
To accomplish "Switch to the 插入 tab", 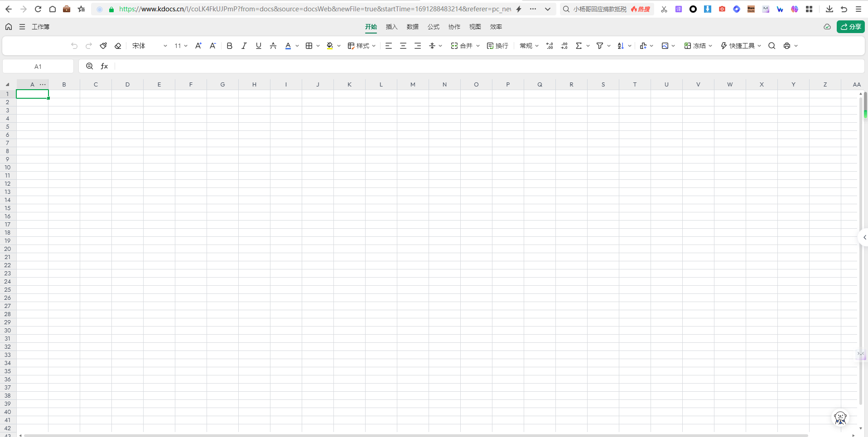I will (392, 27).
